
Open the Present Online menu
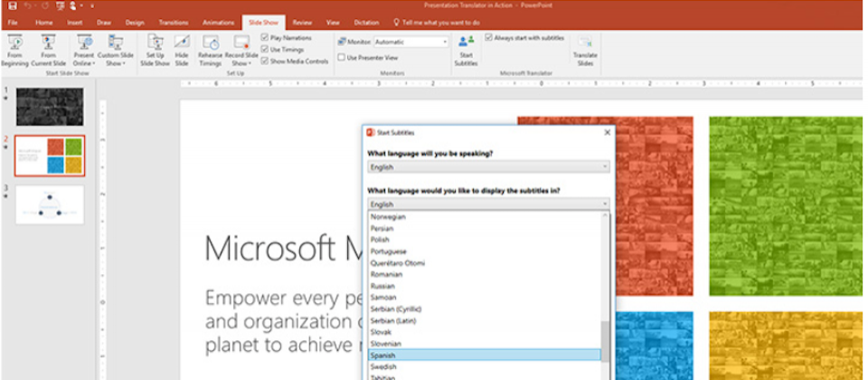tap(84, 51)
